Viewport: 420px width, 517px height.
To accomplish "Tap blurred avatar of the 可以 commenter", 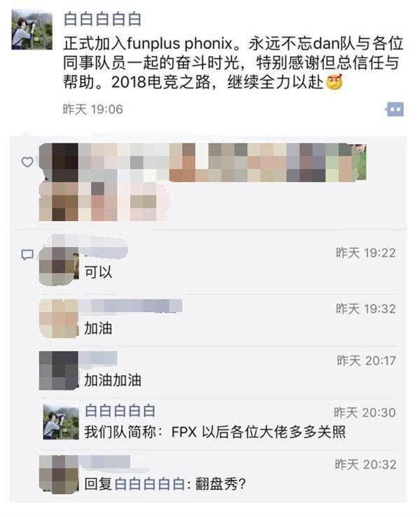I will click(x=59, y=266).
